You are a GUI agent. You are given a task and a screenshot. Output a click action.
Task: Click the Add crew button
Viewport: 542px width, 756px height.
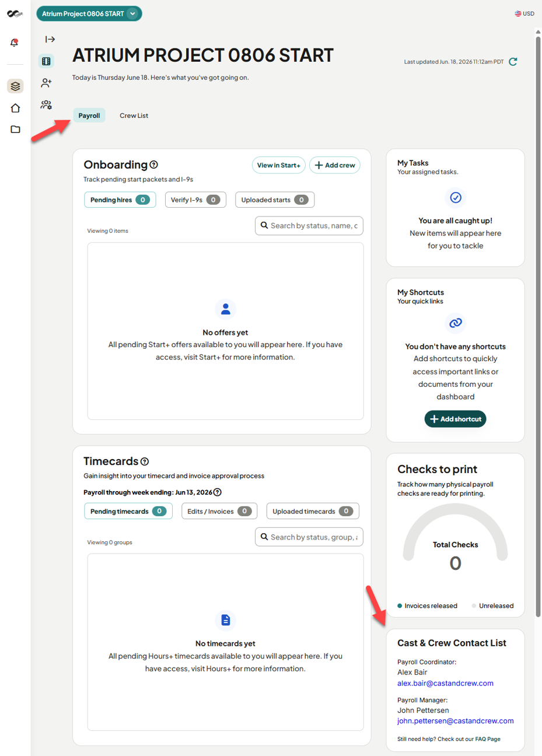point(335,165)
